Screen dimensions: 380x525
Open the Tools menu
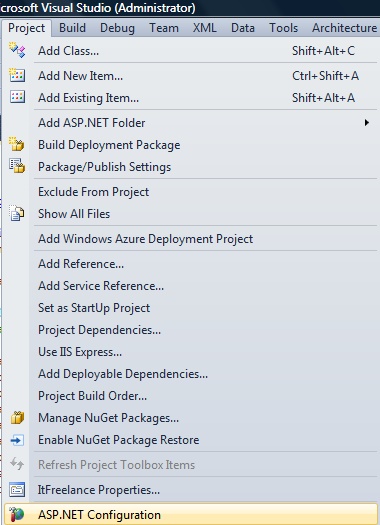pos(283,28)
